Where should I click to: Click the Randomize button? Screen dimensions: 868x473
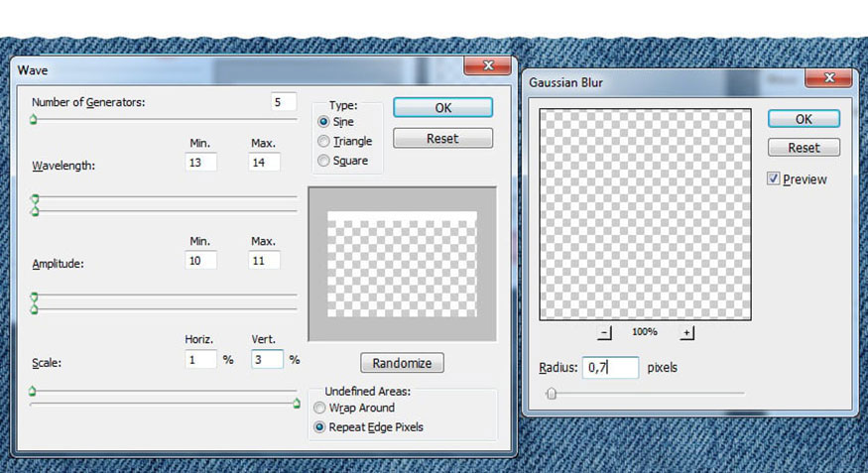402,363
